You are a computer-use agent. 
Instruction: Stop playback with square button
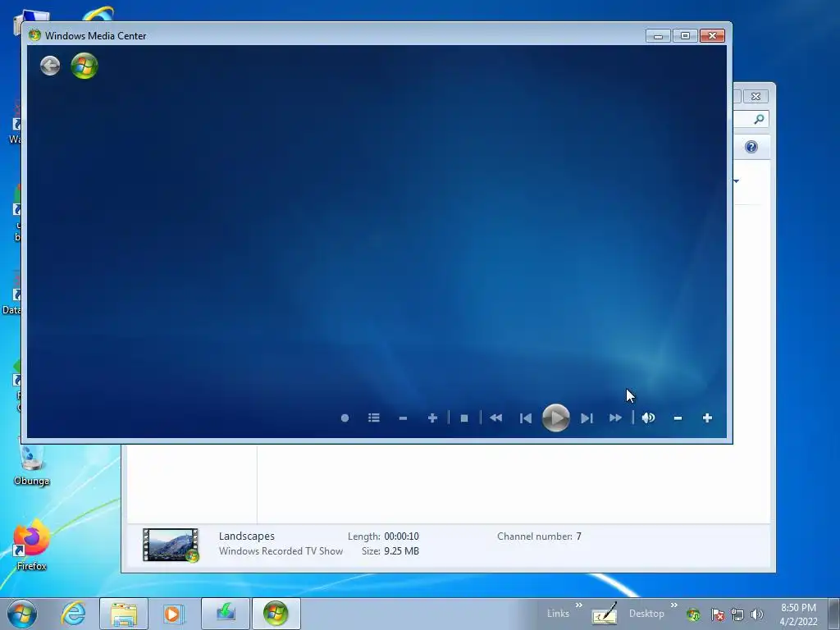coord(464,418)
